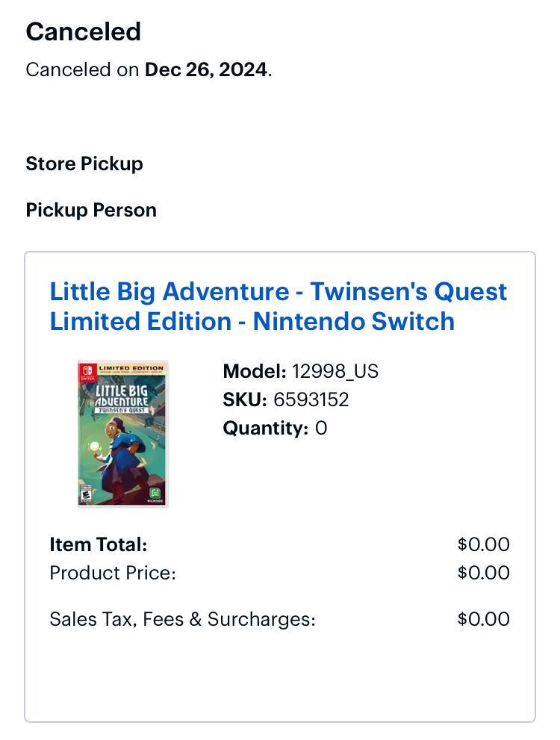Screen dimensions: 560x740
Task: Click the Item Total $0.00 amount
Action: (x=483, y=544)
